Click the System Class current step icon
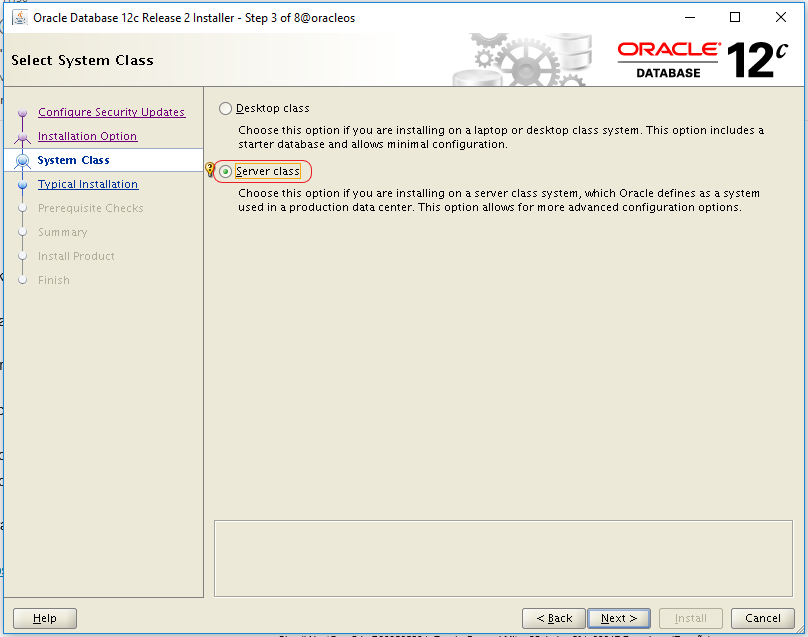Image resolution: width=808 pixels, height=637 pixels. point(22,161)
